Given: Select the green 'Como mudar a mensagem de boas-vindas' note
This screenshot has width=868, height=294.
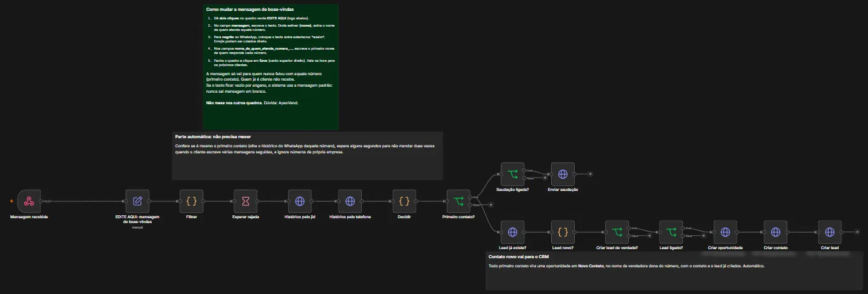Looking at the screenshot, I should tap(271, 67).
